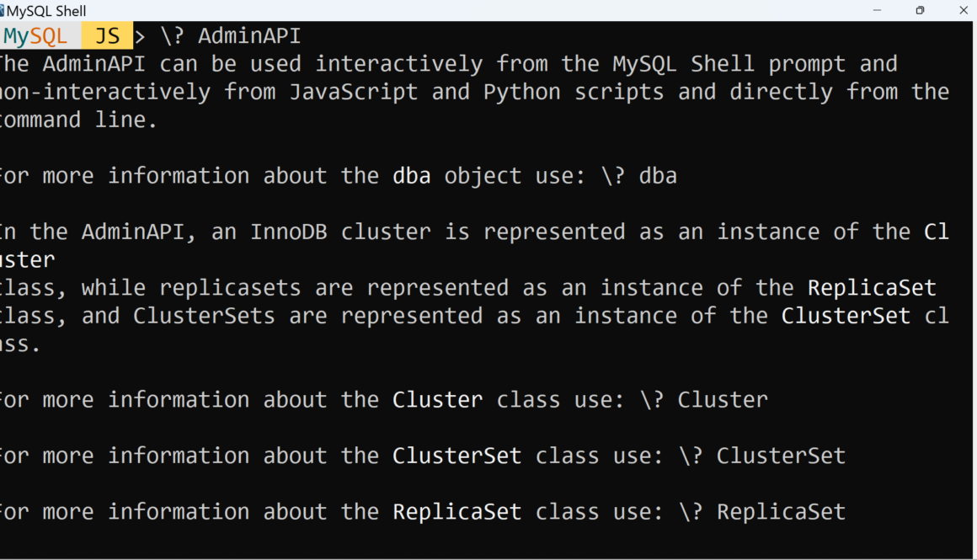Click the yellow JS mode prompt indicator
The image size is (977, 560).
[x=107, y=36]
